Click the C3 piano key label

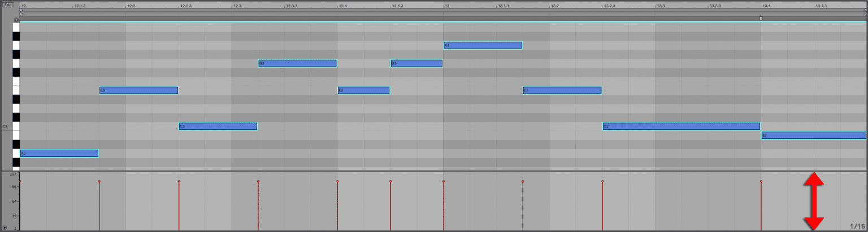pos(5,126)
